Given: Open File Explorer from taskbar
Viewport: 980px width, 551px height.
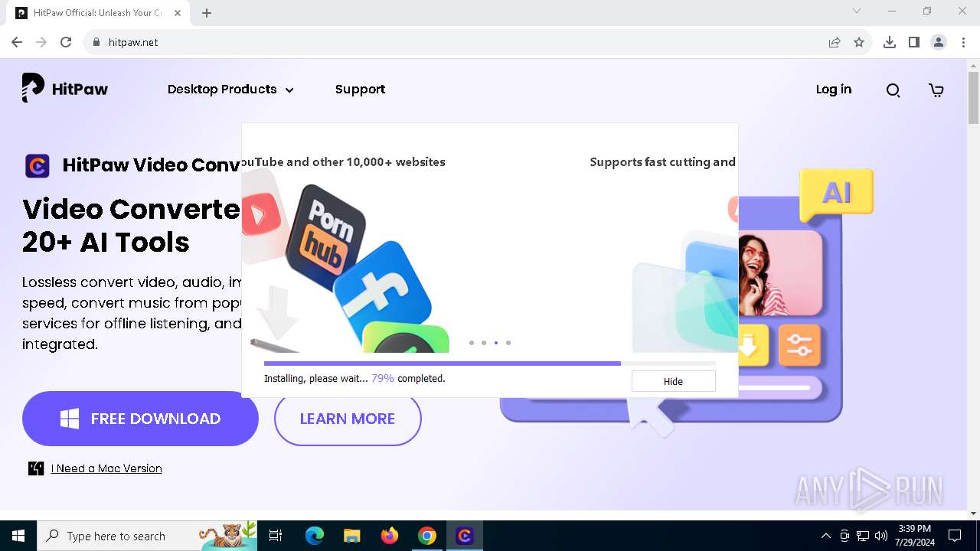Looking at the screenshot, I should [x=351, y=536].
